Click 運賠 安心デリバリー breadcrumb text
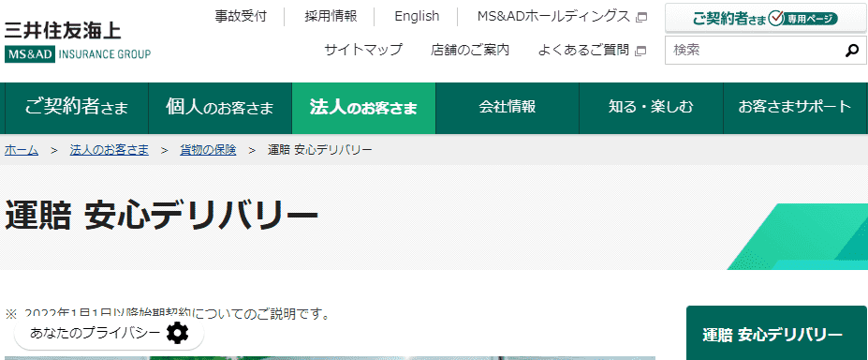Screen dimensions: 868x360 320,150
